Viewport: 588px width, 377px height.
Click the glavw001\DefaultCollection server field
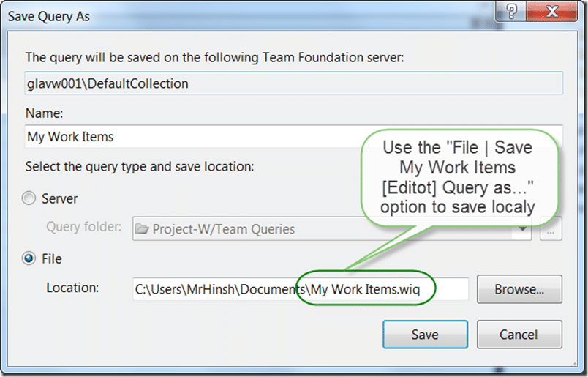(x=293, y=83)
